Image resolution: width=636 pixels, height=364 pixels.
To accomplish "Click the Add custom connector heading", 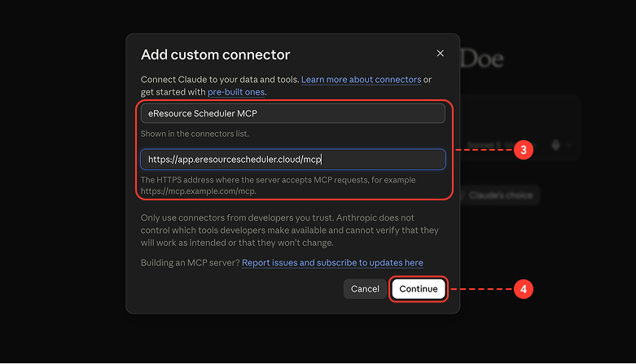I will pos(215,55).
